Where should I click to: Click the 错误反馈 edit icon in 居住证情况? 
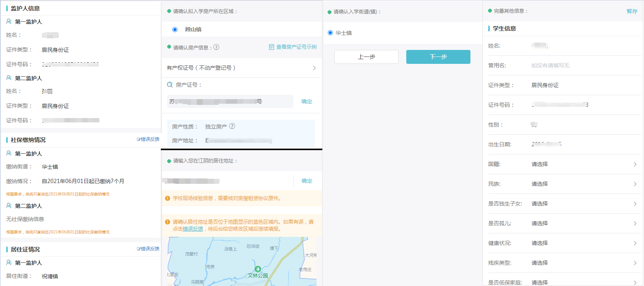tap(139, 249)
